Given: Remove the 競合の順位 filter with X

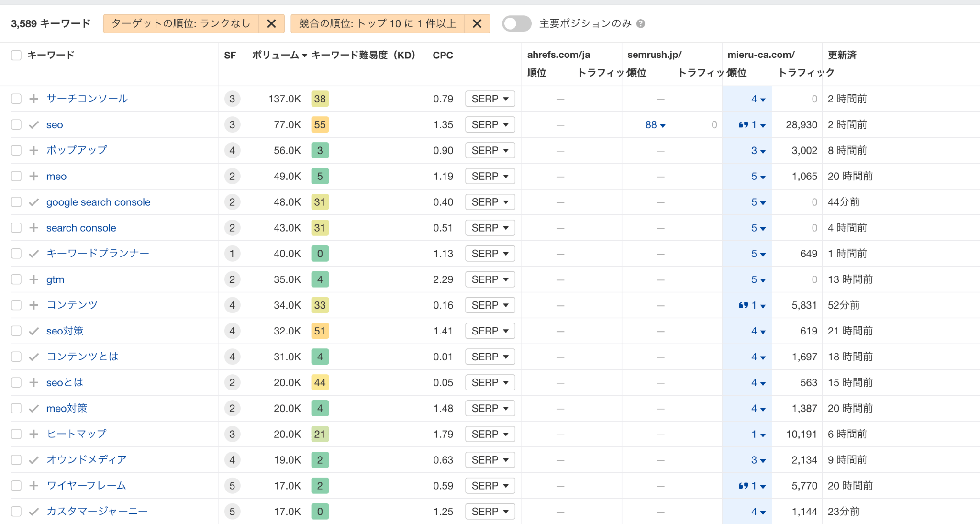Looking at the screenshot, I should click(x=477, y=23).
